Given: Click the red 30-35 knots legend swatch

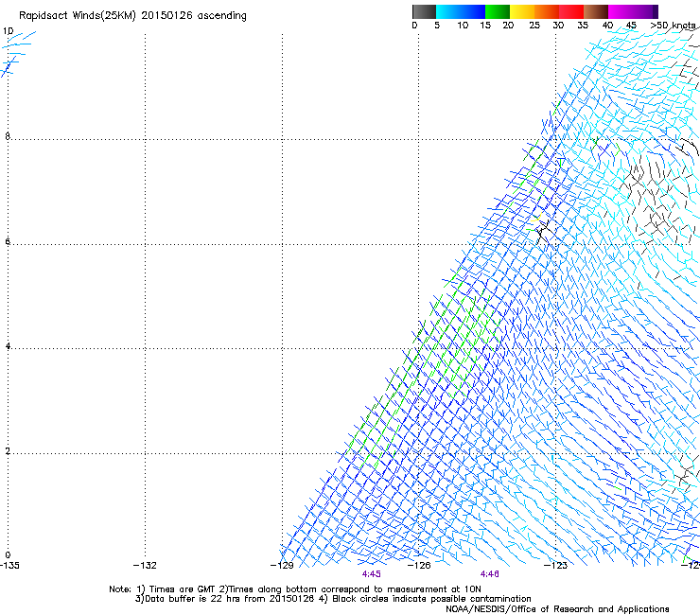Looking at the screenshot, I should tap(571, 11).
